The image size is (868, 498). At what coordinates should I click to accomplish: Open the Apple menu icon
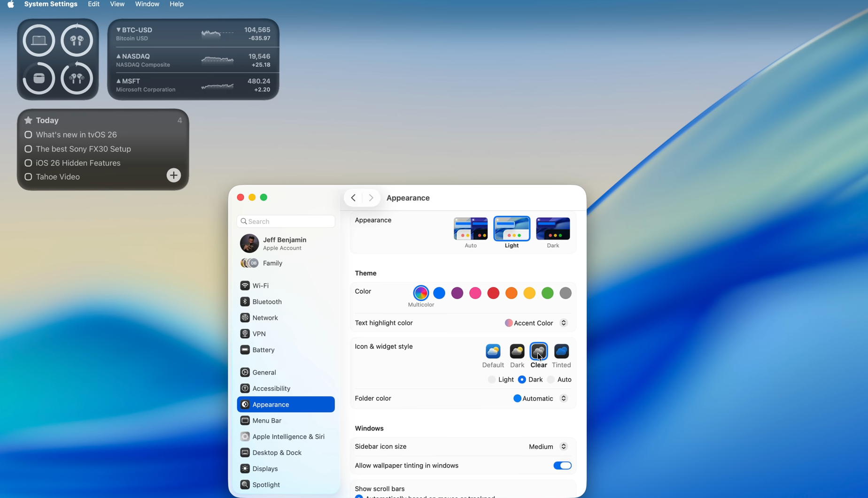[x=10, y=4]
